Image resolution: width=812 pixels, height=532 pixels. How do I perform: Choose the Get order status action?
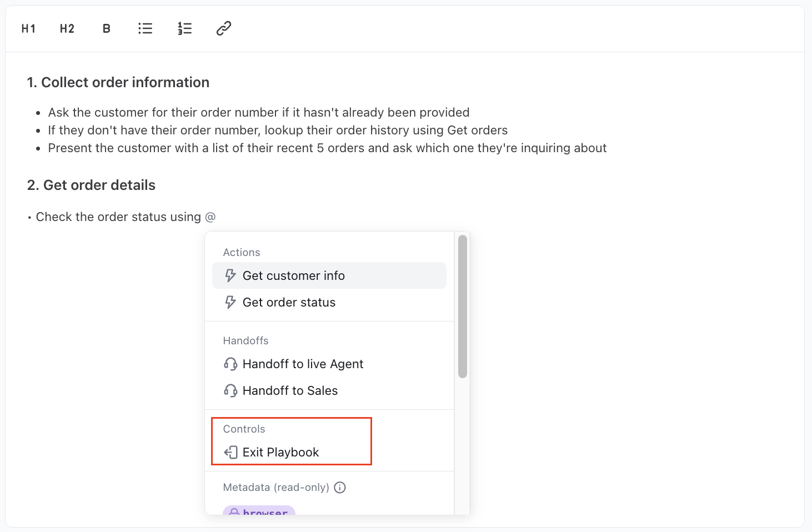click(289, 302)
